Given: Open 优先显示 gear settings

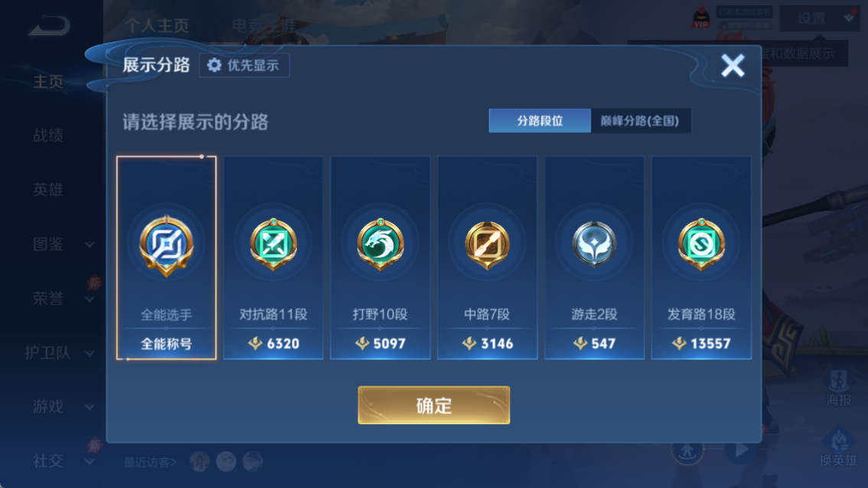Looking at the screenshot, I should pyautogui.click(x=244, y=65).
